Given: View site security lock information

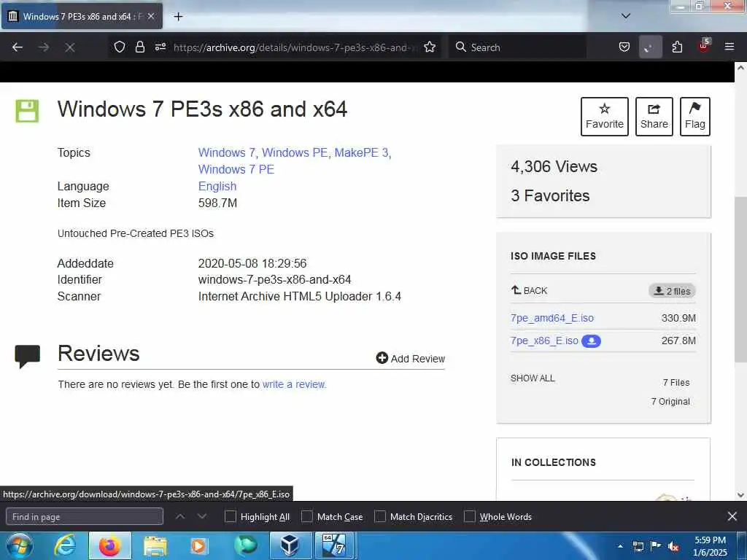Looking at the screenshot, I should pyautogui.click(x=139, y=47).
